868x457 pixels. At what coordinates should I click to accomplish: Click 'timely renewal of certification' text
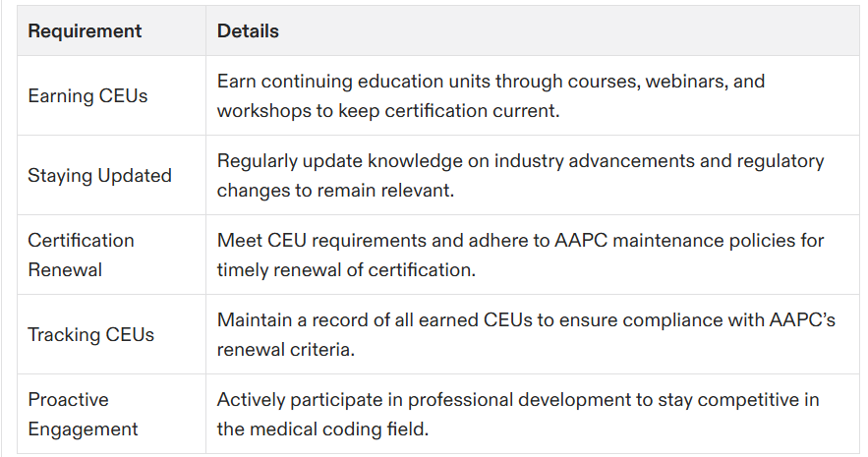345,270
